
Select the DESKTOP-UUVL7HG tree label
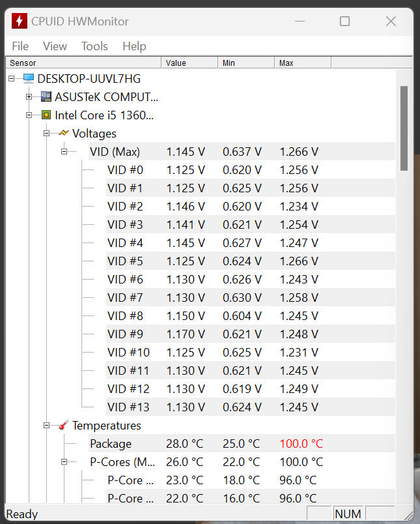click(x=89, y=78)
